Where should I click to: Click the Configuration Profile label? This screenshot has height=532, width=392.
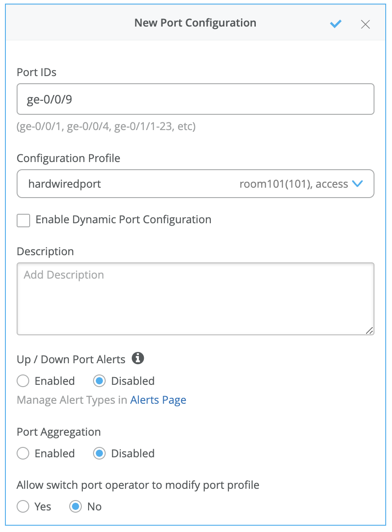pos(68,158)
